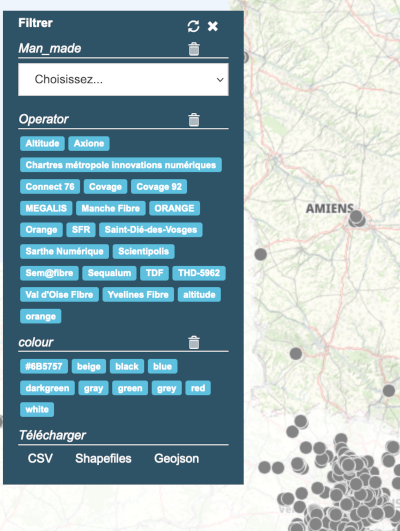The image size is (400, 531).
Task: Clear the Operator filter with trash icon
Action: pos(194,120)
